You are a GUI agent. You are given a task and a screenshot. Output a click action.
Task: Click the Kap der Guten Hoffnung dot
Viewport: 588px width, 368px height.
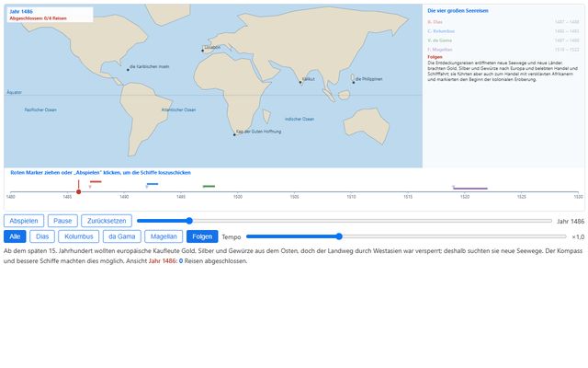(235, 134)
